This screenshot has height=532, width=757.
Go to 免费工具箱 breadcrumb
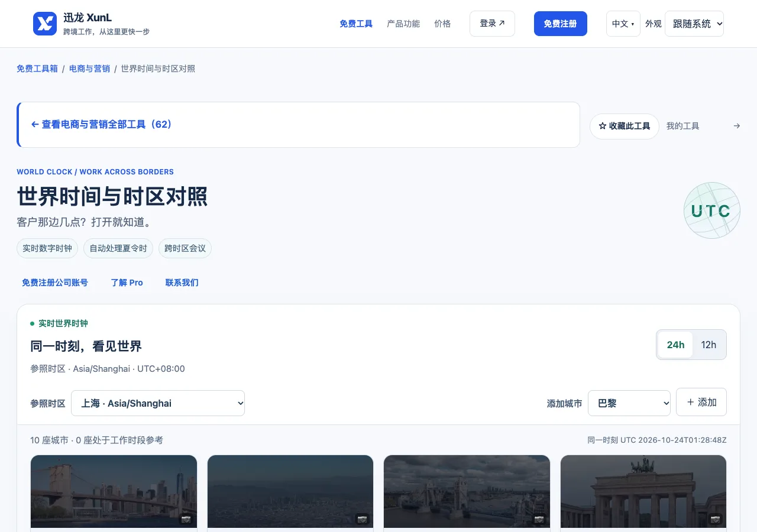[37, 69]
